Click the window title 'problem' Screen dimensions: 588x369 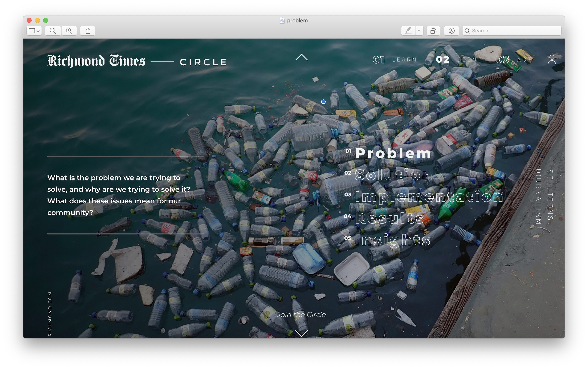(x=297, y=21)
